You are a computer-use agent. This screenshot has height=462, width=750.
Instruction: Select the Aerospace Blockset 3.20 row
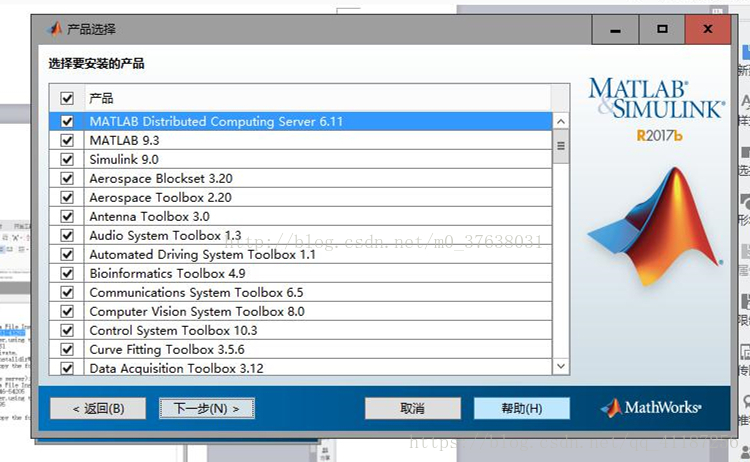click(318, 178)
